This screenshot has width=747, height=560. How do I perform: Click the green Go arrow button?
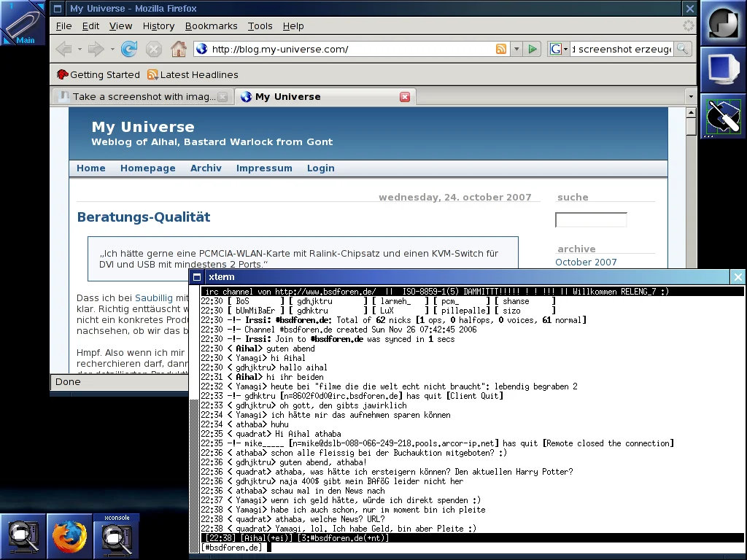click(533, 49)
